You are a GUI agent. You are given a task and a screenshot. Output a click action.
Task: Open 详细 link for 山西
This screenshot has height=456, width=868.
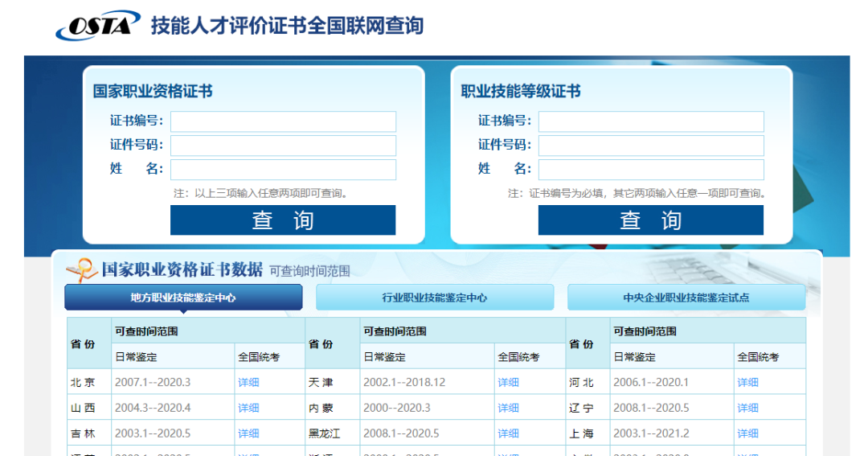tap(248, 408)
